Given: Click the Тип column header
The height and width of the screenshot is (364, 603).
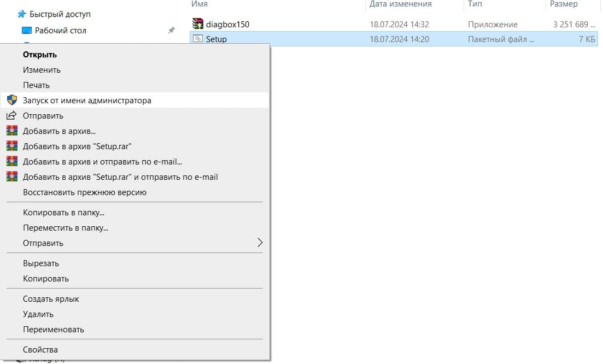Looking at the screenshot, I should coord(474,4).
